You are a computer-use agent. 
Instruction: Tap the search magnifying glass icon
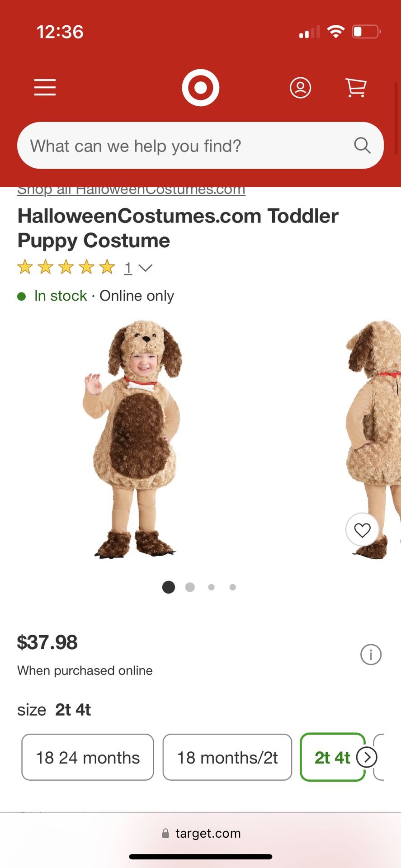362,146
